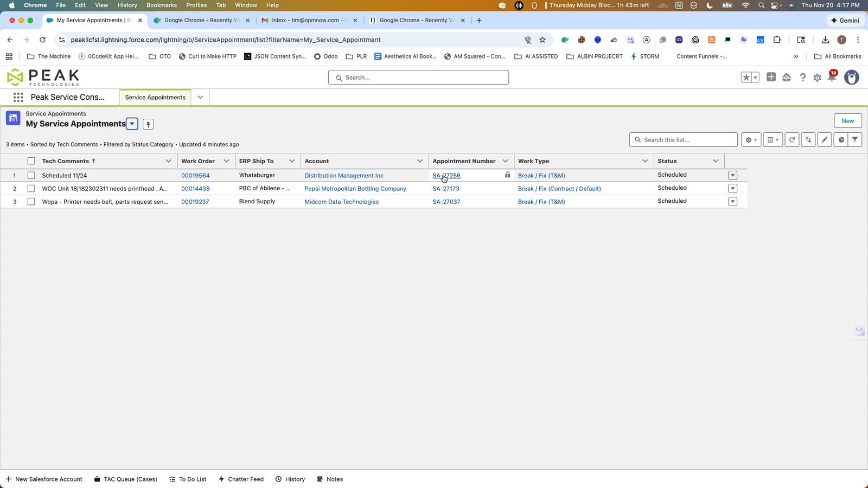Pin the My Service Appointments list view

[148, 124]
